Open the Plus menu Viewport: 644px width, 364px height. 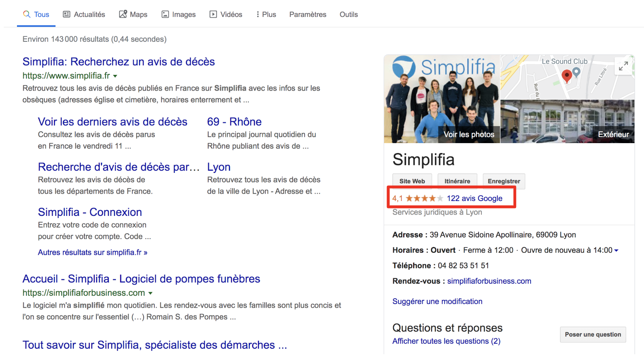point(266,14)
